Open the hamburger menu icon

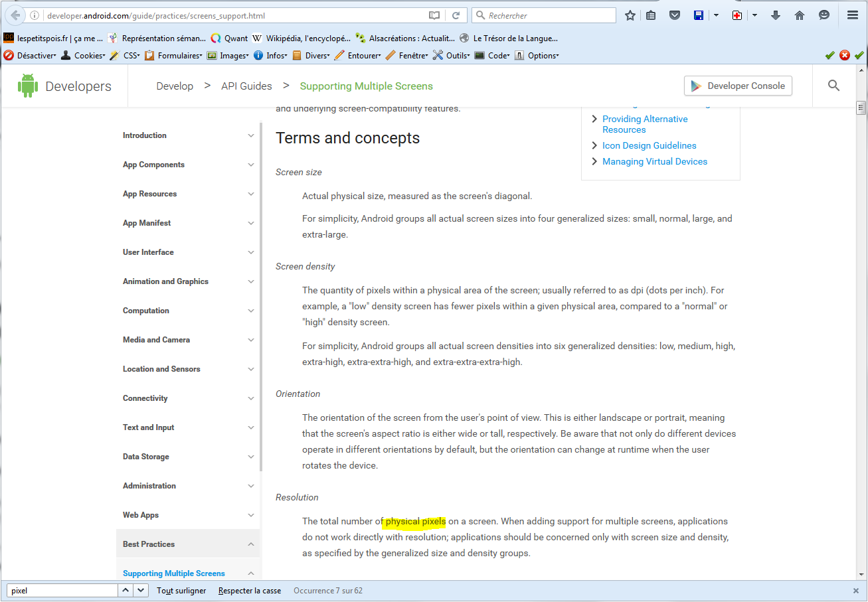(853, 15)
